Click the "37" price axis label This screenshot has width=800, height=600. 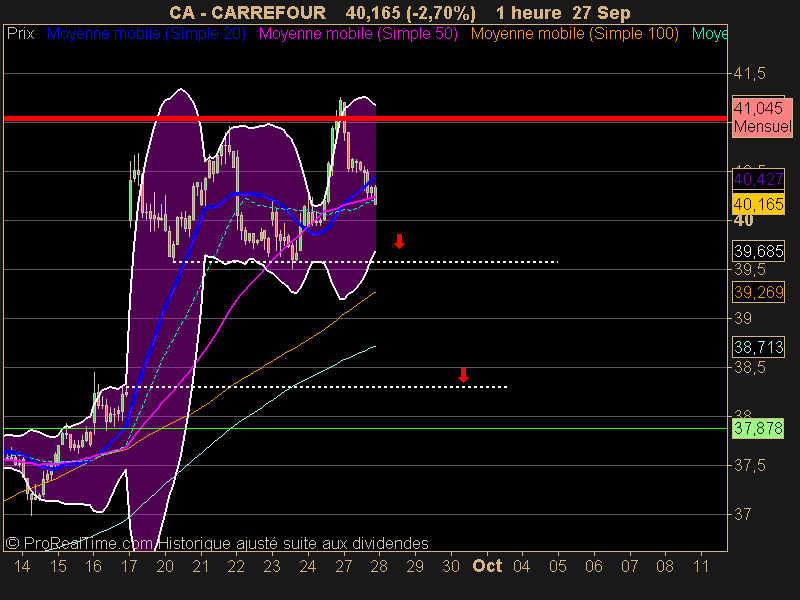(743, 514)
